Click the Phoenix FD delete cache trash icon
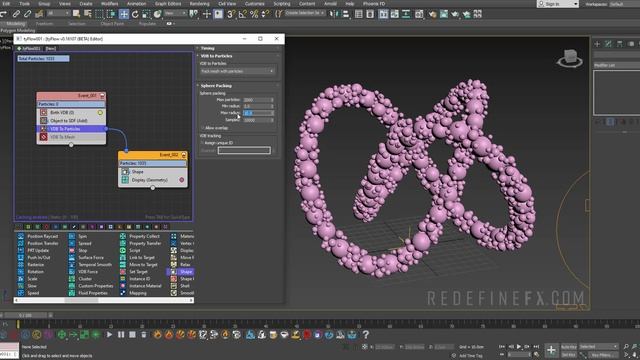This screenshot has width=640, height=360. point(144,335)
